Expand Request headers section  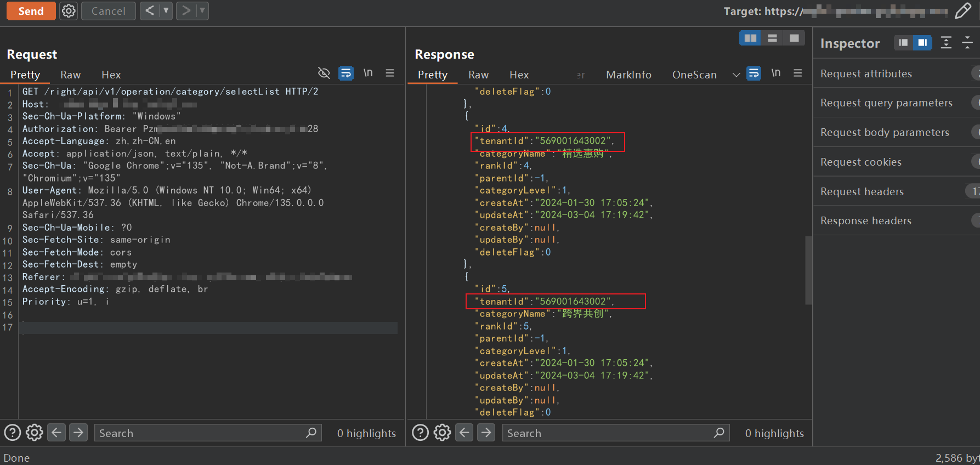896,191
